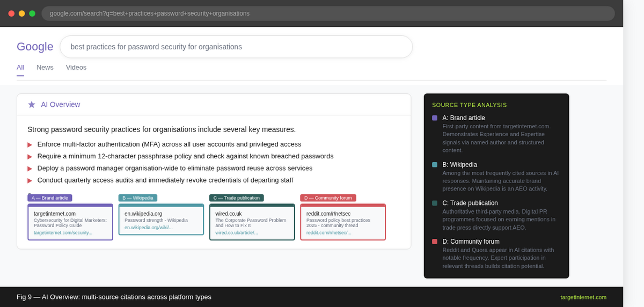
Task: Click the purple swatch beside A: Brand article
Action: [x=435, y=118]
